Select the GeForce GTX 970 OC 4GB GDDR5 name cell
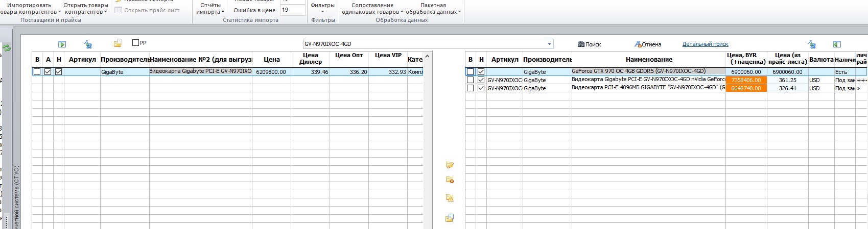Viewport: 868px width, 229px height. (648, 72)
